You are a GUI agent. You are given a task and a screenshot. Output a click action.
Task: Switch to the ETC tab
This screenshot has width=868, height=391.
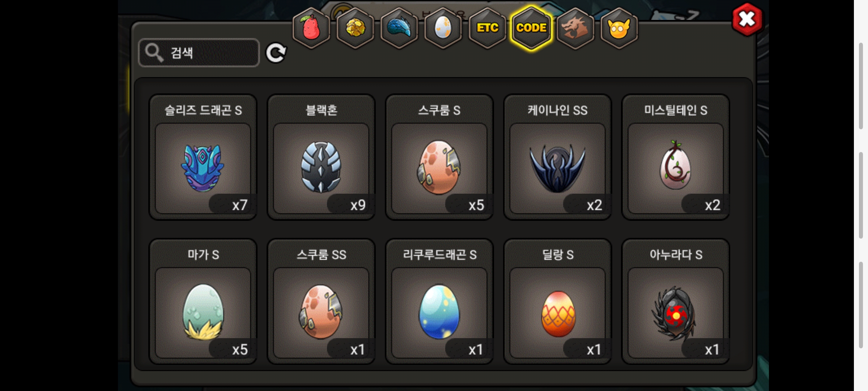pos(487,28)
